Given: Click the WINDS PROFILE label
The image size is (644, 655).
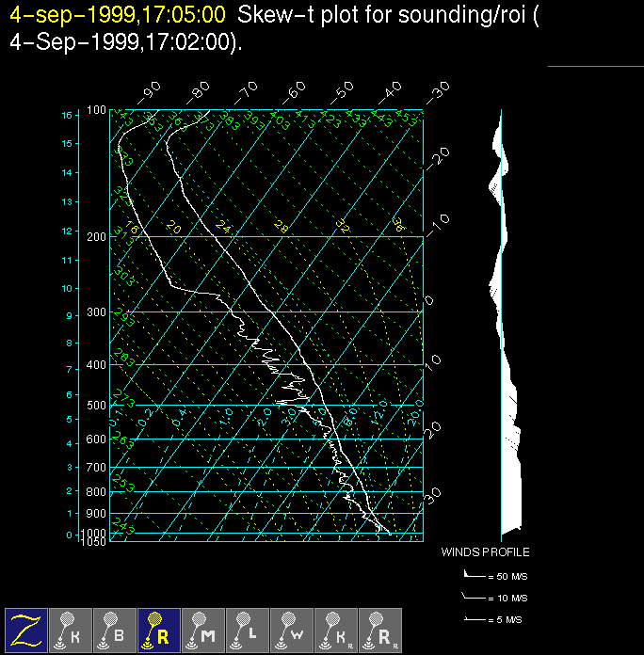Looking at the screenshot, I should [485, 552].
